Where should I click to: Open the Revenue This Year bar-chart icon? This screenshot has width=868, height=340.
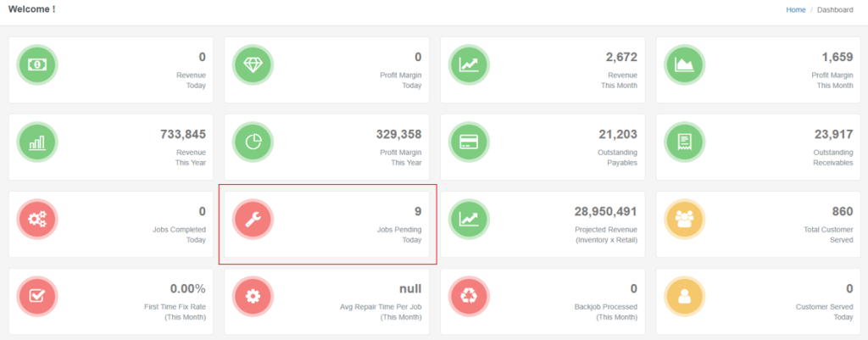(x=37, y=142)
